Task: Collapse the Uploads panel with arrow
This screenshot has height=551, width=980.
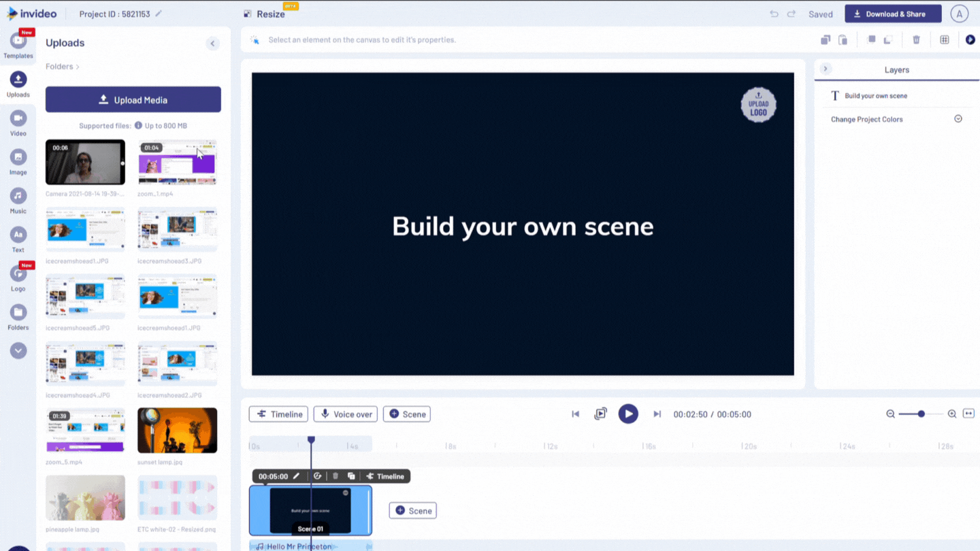Action: coord(212,44)
